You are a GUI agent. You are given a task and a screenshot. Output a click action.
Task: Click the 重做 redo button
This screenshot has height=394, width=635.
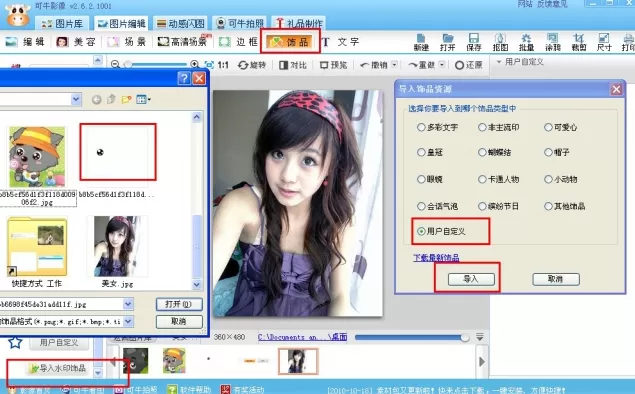[422, 65]
